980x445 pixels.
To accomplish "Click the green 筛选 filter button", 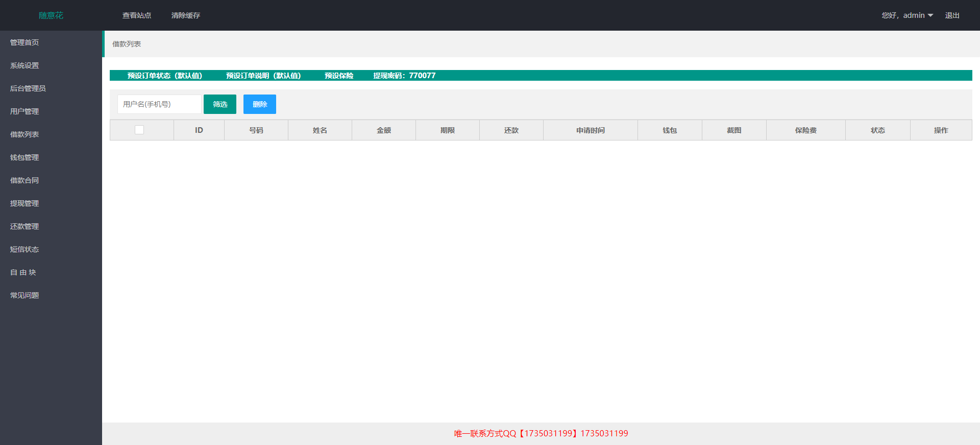I will [220, 104].
